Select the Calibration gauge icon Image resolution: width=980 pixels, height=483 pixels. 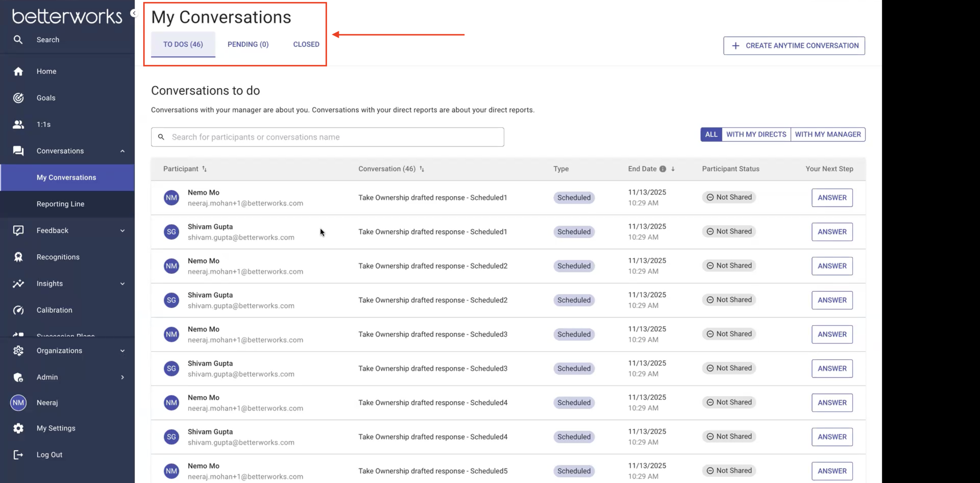coord(18,310)
